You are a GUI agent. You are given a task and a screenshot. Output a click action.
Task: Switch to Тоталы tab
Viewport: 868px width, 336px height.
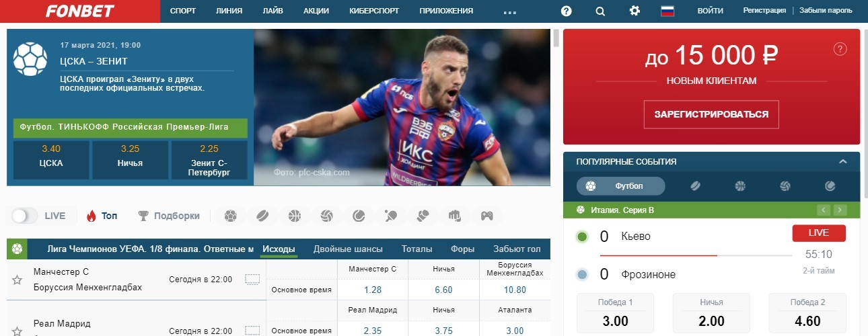click(417, 249)
